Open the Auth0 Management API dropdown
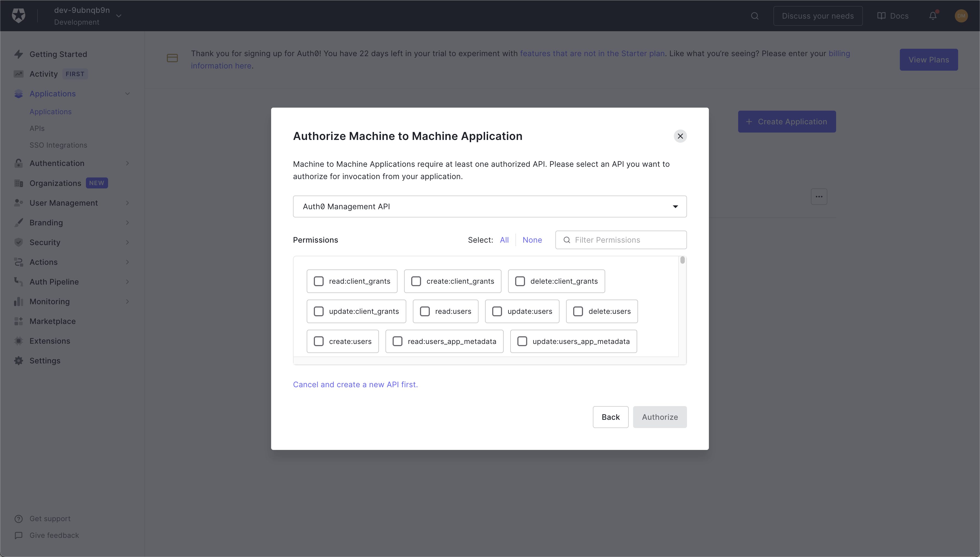 point(489,206)
